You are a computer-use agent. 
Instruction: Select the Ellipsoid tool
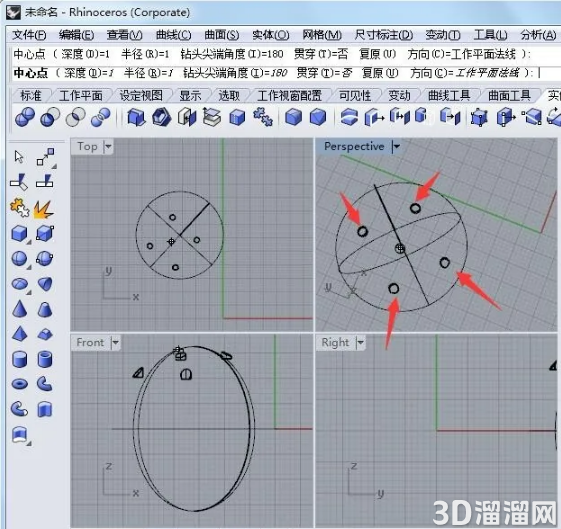pos(20,284)
